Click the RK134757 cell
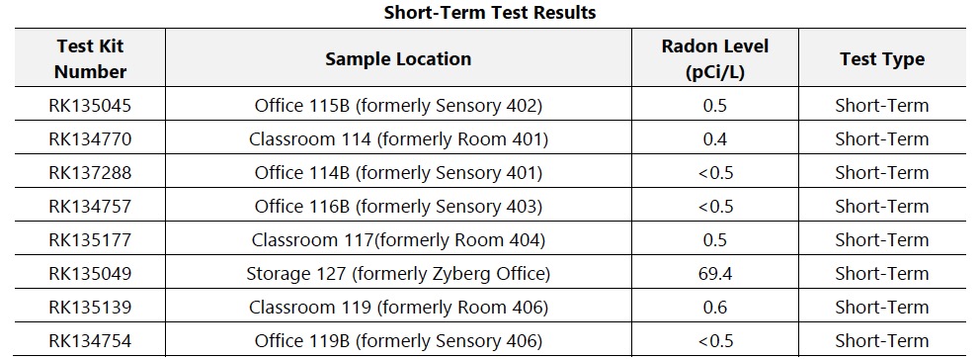This screenshot has width=980, height=359. [x=90, y=207]
